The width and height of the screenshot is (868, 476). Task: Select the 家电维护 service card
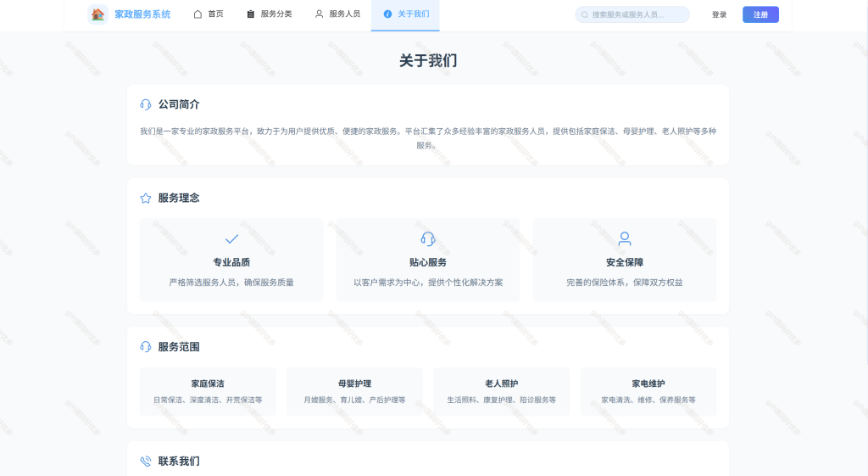pyautogui.click(x=648, y=391)
